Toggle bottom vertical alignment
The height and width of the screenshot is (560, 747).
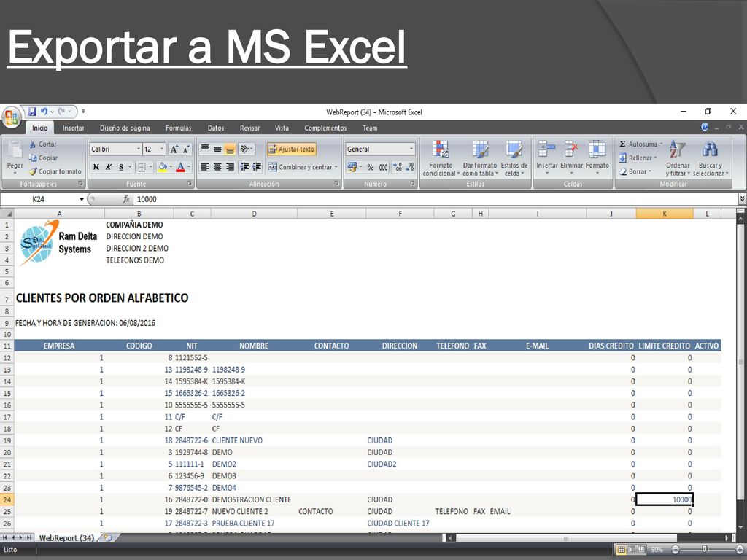pyautogui.click(x=230, y=149)
